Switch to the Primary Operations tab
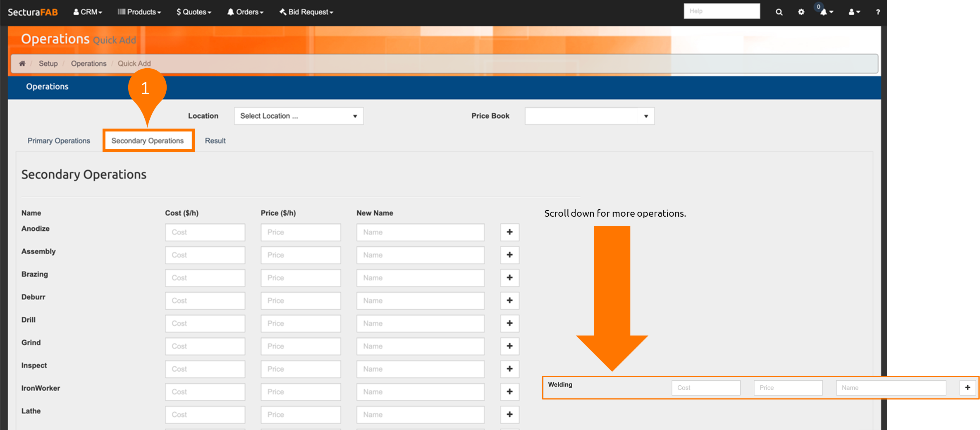 [59, 141]
